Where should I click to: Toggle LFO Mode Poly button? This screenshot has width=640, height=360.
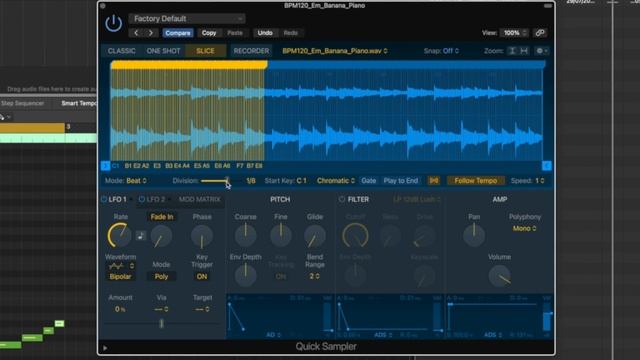tap(161, 276)
